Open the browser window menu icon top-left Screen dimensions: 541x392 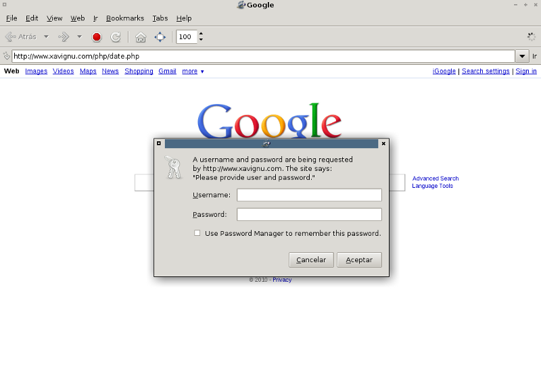tap(5, 5)
